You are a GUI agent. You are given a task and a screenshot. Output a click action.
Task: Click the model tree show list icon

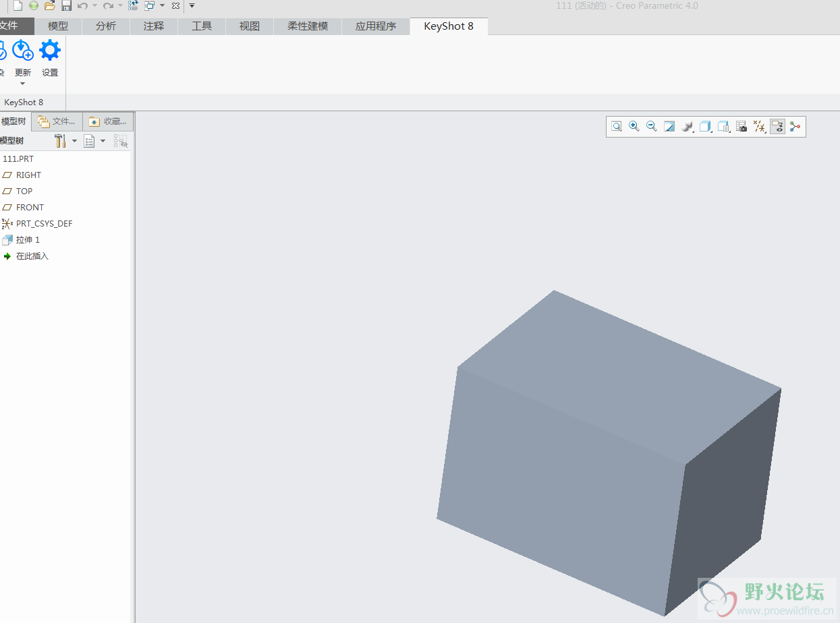(89, 141)
